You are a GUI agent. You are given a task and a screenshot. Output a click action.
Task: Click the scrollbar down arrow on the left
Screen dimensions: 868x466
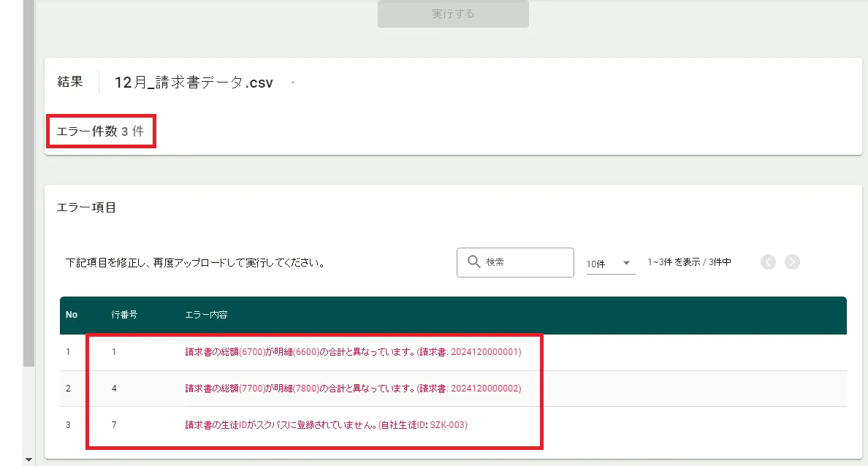(28, 459)
